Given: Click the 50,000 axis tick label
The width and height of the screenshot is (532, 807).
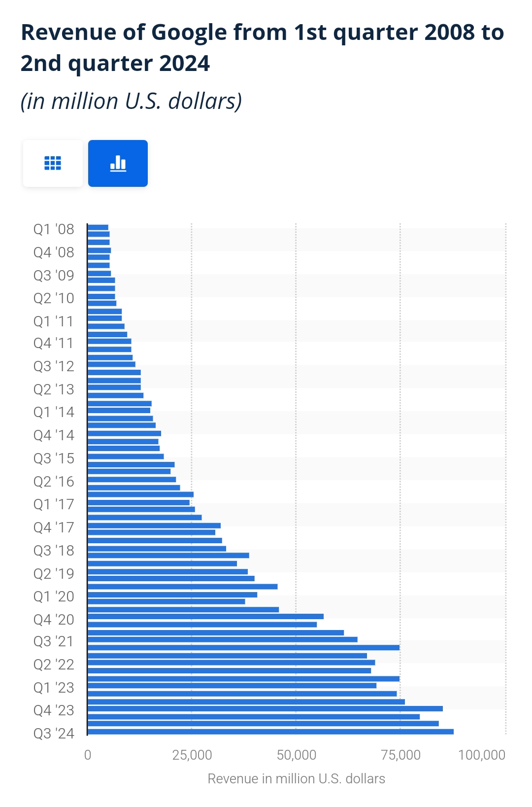Looking at the screenshot, I should (297, 755).
